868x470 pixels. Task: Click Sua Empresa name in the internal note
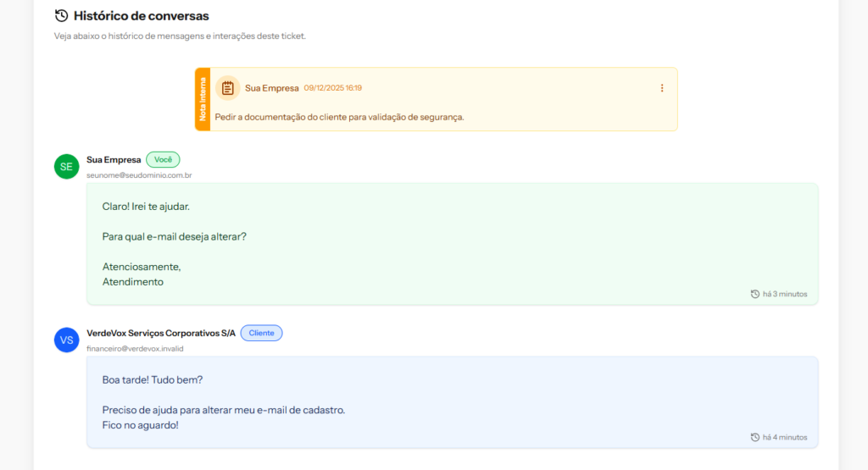click(x=271, y=88)
